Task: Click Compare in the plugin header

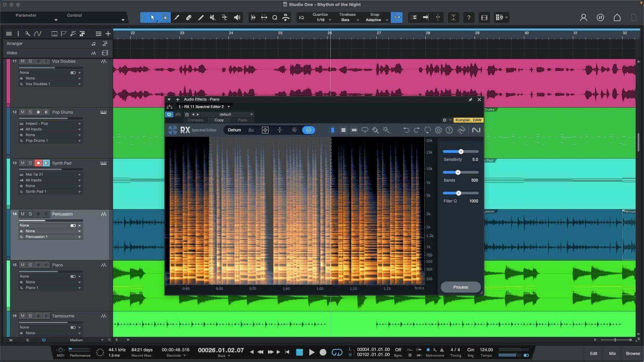Action: coord(196,120)
